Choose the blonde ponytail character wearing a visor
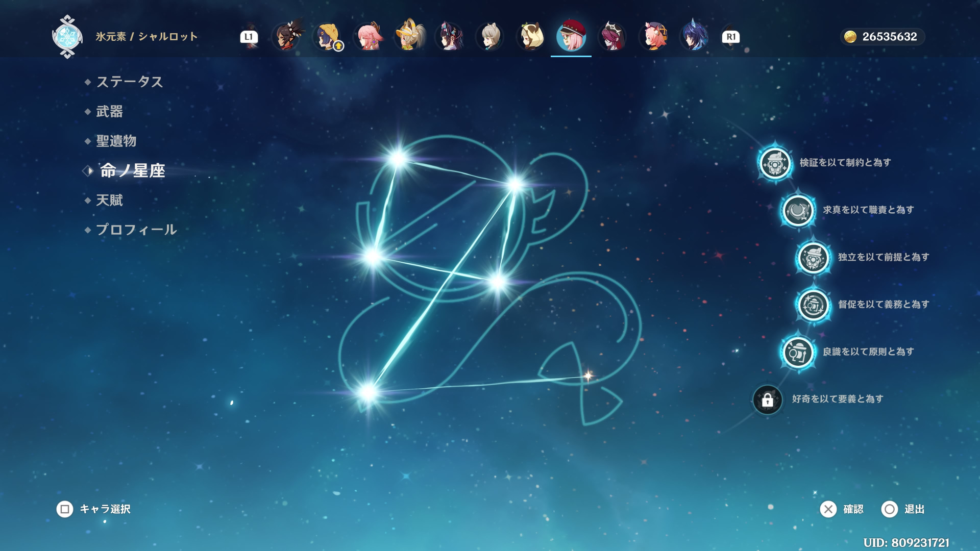This screenshot has width=980, height=551. 409,36
